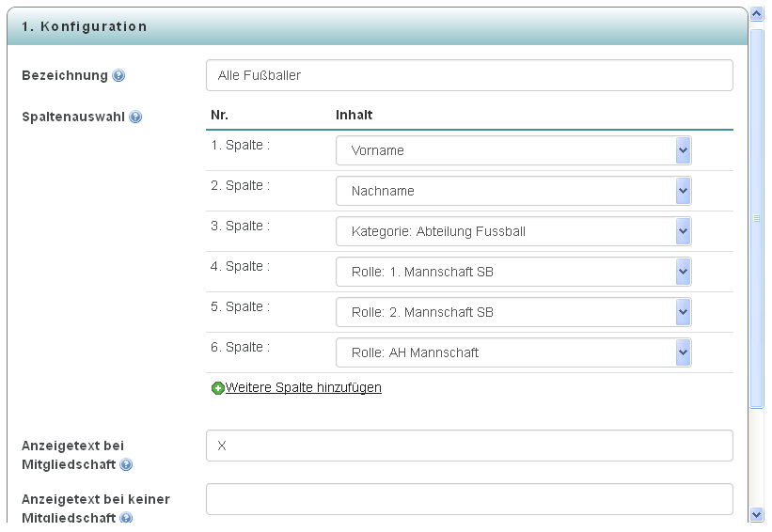Click help icon for Anzeigetext bei Mitgliedschaft
The height and width of the screenshot is (532, 772).
point(127,464)
